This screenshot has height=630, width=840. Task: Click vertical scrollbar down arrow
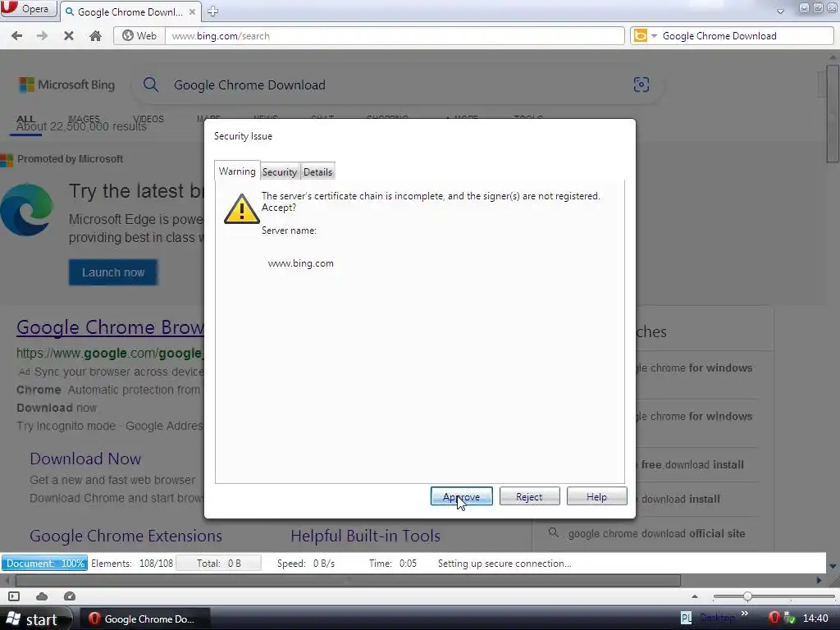833,566
